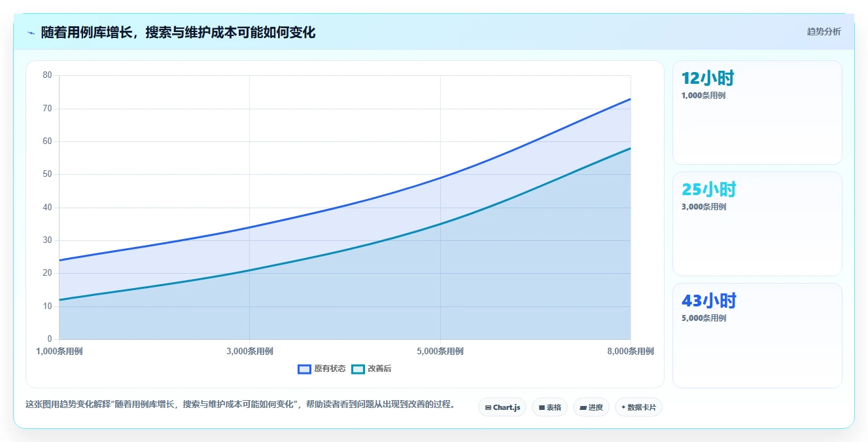Click the icon in the 进度 tag
Image resolution: width=868 pixels, height=442 pixels.
coord(583,407)
